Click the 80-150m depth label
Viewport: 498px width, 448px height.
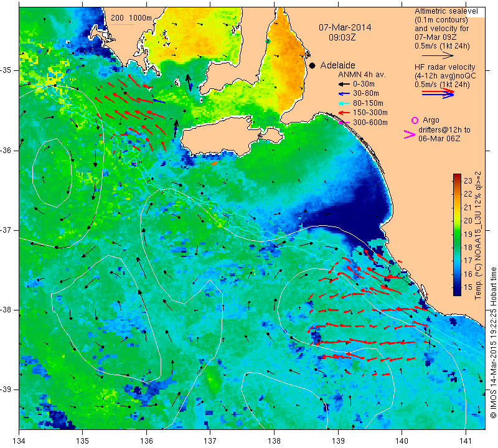point(368,103)
